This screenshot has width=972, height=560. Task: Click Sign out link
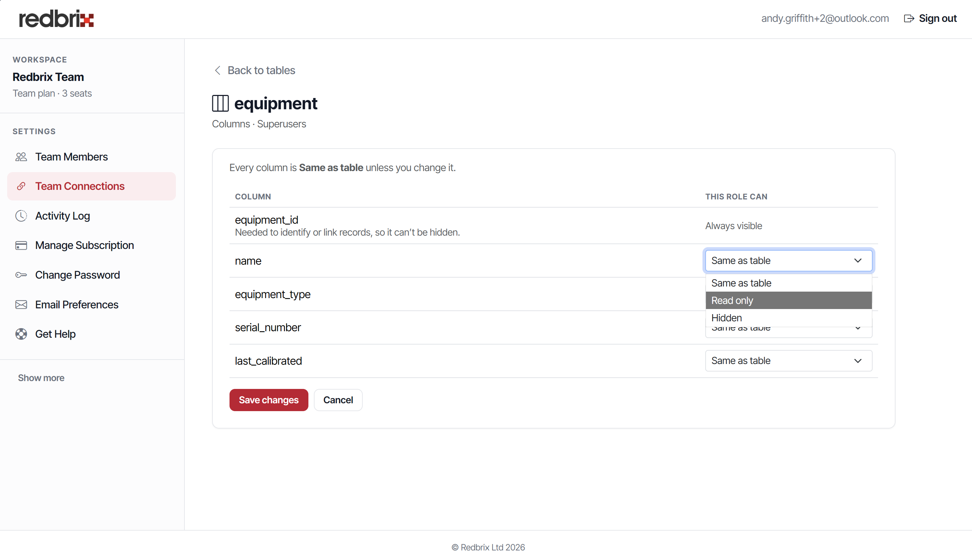click(930, 18)
